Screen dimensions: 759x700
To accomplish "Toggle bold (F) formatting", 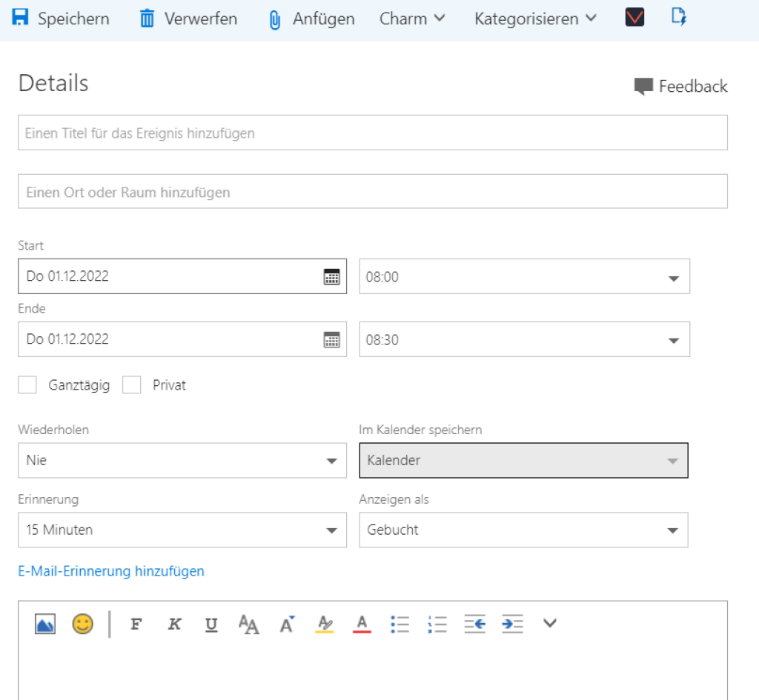I will coord(136,624).
